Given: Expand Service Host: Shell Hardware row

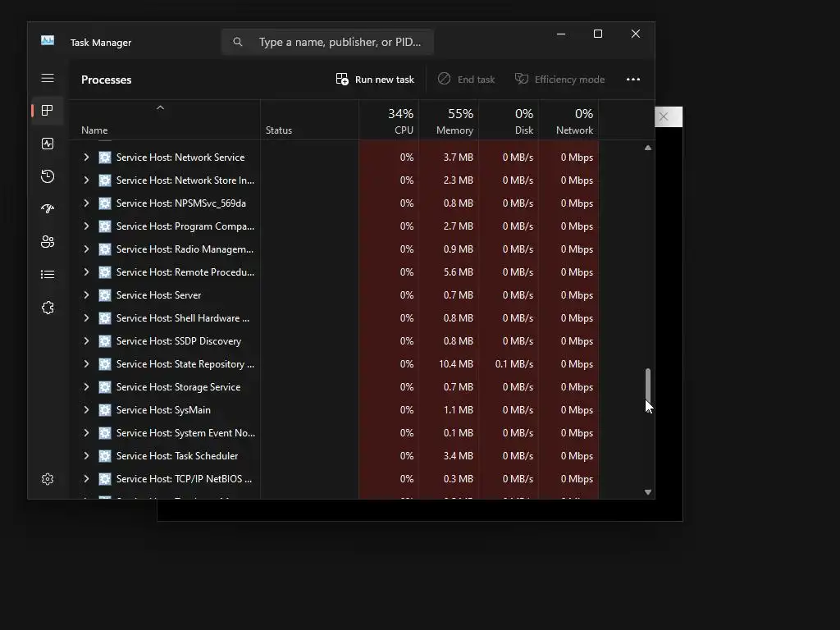Looking at the screenshot, I should click(86, 317).
